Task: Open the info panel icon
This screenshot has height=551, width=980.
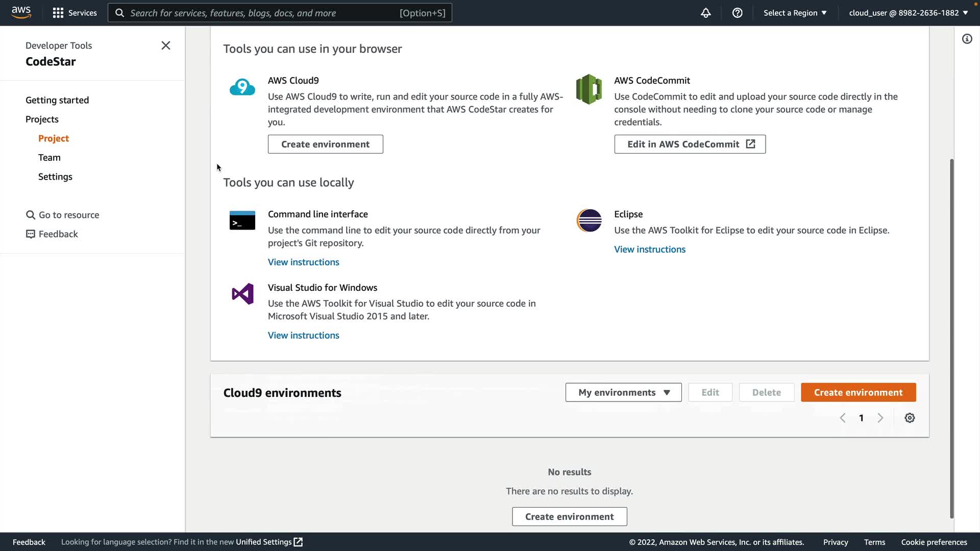Action: (x=967, y=39)
